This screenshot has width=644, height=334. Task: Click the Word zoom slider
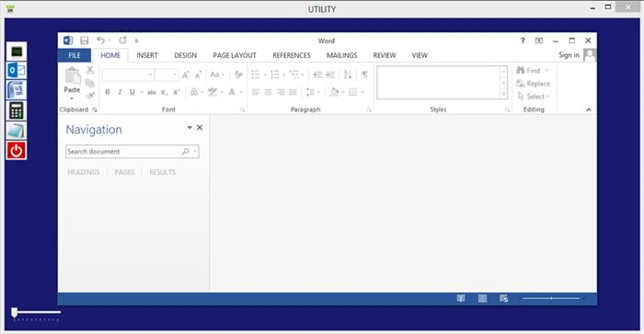click(551, 298)
